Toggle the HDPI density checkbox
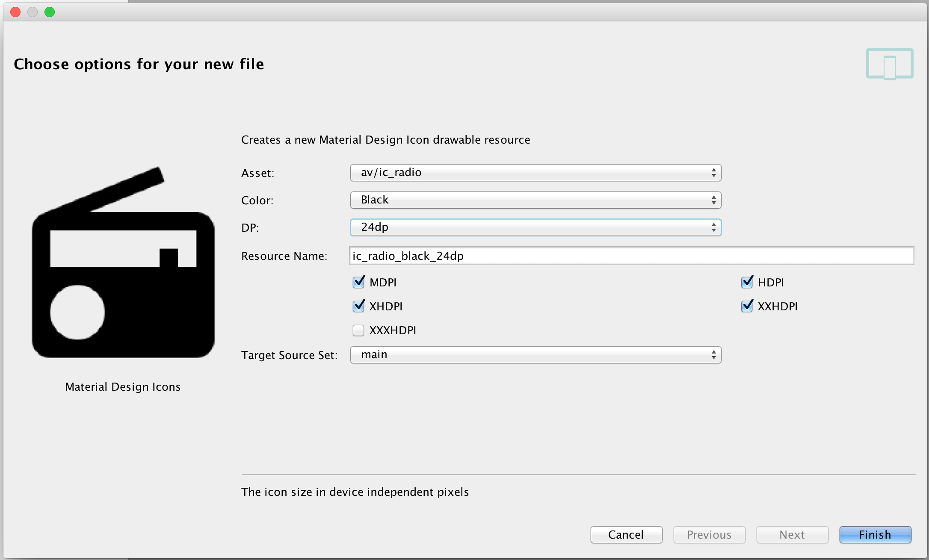The height and width of the screenshot is (560, 929). 744,282
